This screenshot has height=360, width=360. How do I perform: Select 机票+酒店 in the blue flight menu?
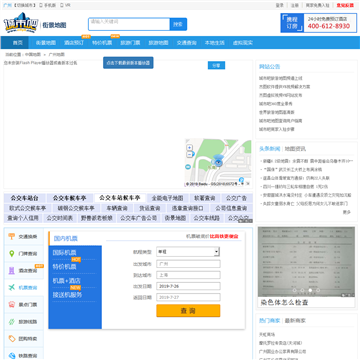coord(67,281)
